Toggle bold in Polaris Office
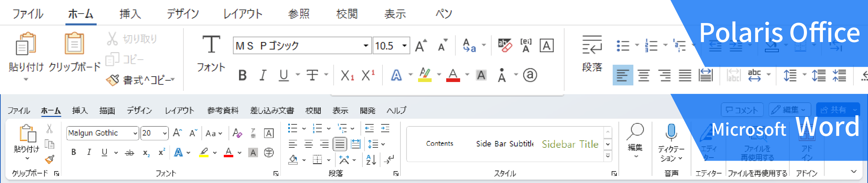The width and height of the screenshot is (868, 183). 242,75
